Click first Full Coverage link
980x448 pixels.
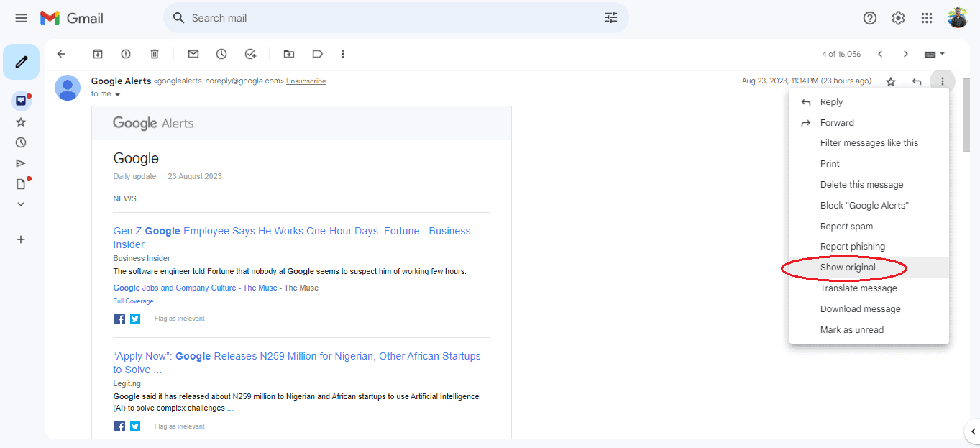pos(133,301)
